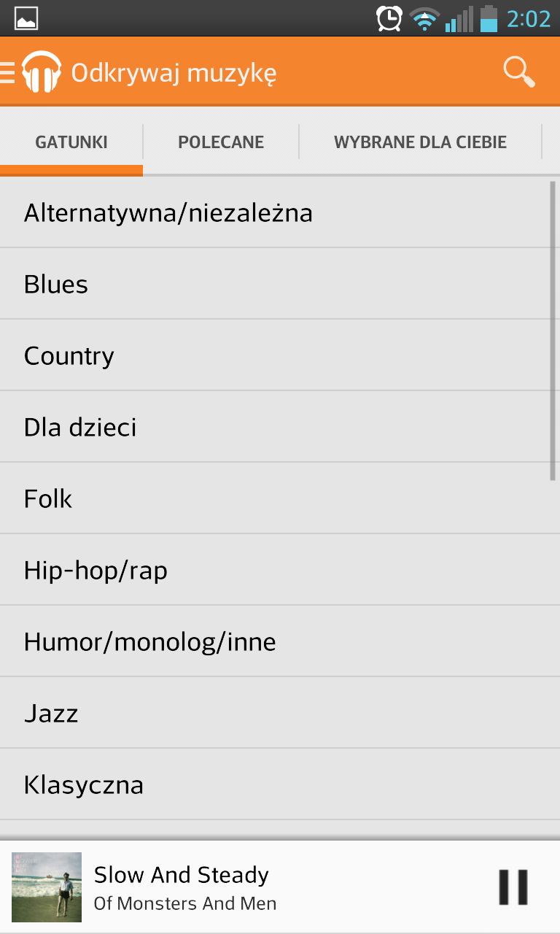Open the Alternatywna/niezależna genre

click(x=168, y=212)
